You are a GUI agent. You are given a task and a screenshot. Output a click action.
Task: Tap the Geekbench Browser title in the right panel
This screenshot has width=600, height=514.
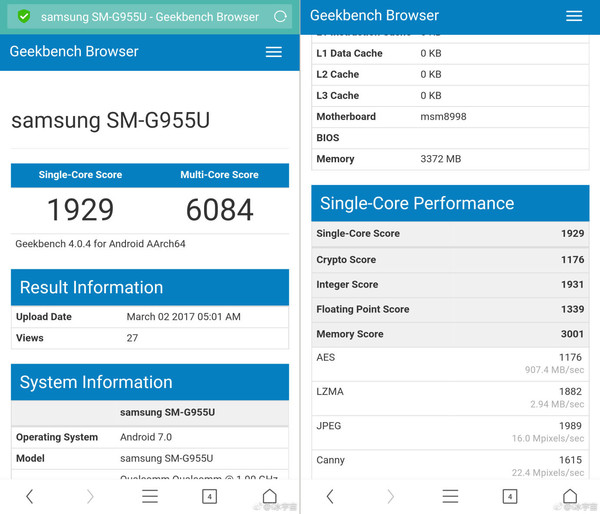(x=374, y=15)
